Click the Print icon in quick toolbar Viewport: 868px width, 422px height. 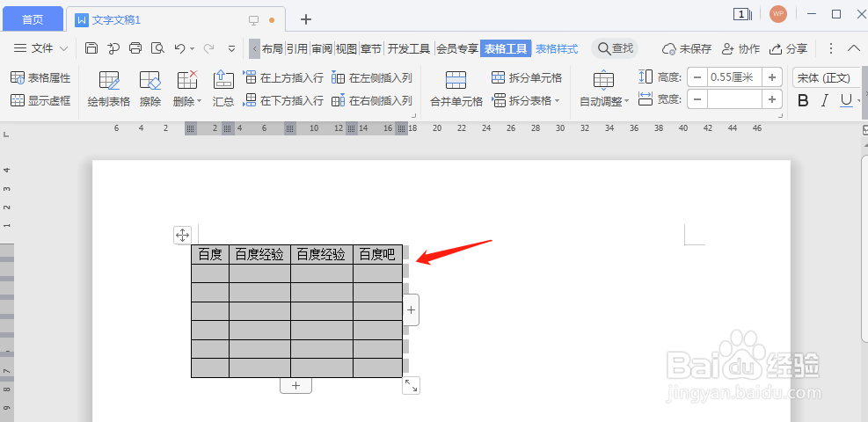135,48
